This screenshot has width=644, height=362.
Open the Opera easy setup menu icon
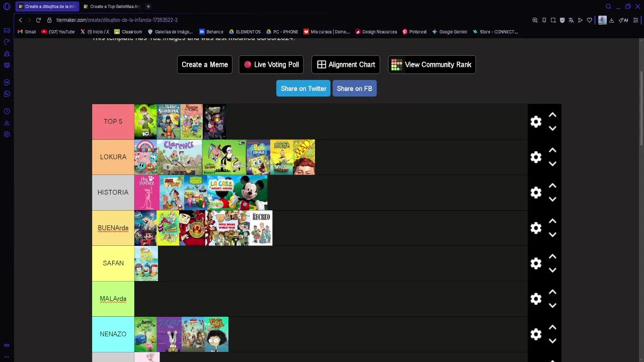tap(635, 20)
